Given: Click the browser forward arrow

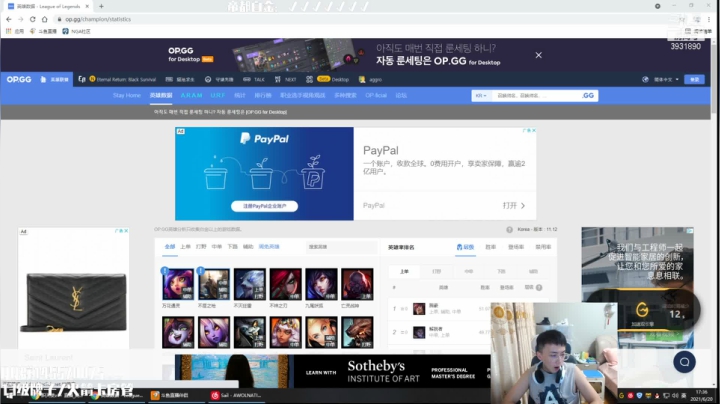Looking at the screenshot, I should point(21,19).
